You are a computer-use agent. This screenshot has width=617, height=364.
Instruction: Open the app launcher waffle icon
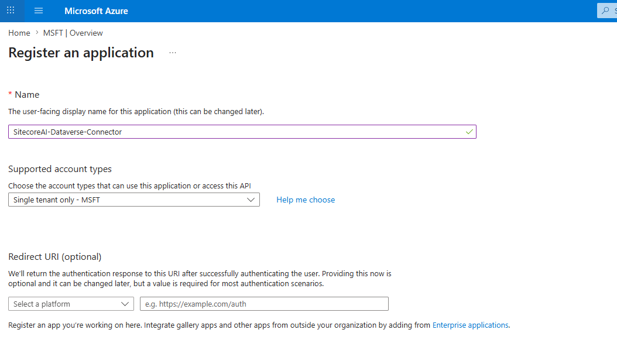coord(11,11)
